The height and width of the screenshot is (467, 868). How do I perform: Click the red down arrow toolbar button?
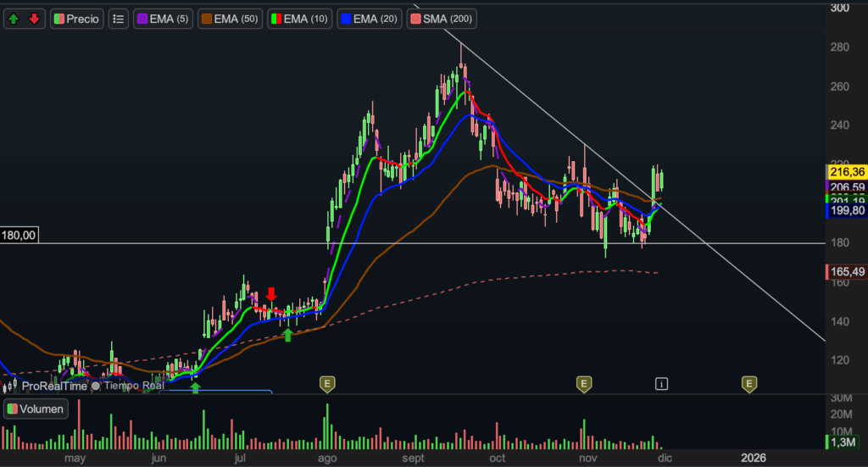tap(34, 18)
